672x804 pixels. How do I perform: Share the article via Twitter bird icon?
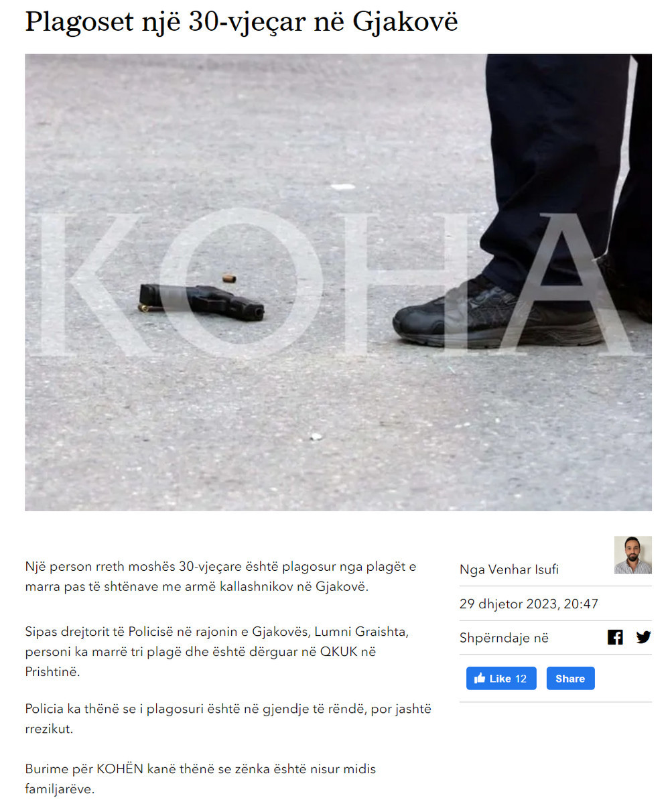643,637
